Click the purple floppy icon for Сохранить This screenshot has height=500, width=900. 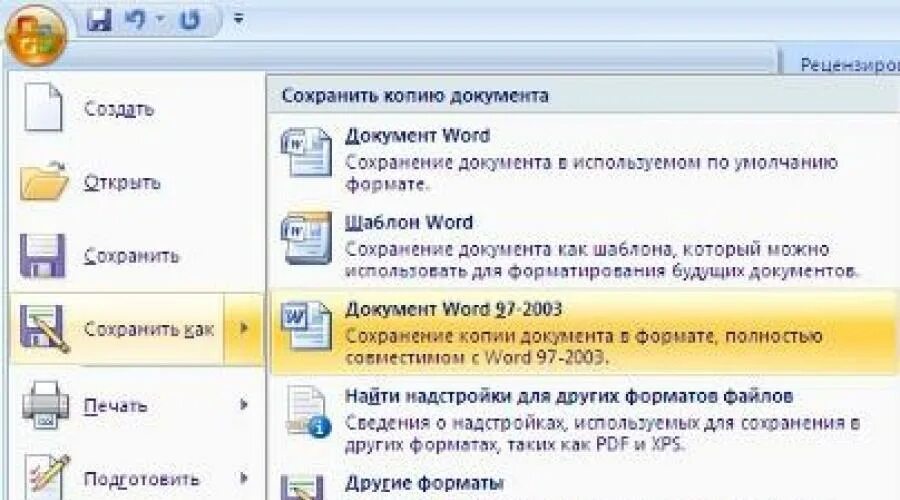42,255
